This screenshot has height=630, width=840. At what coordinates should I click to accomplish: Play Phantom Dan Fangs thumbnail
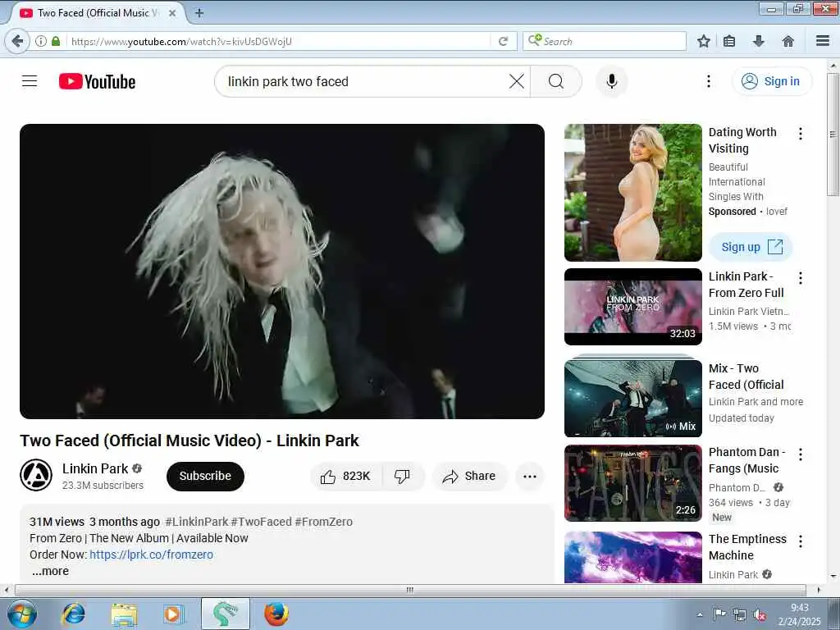[632, 483]
